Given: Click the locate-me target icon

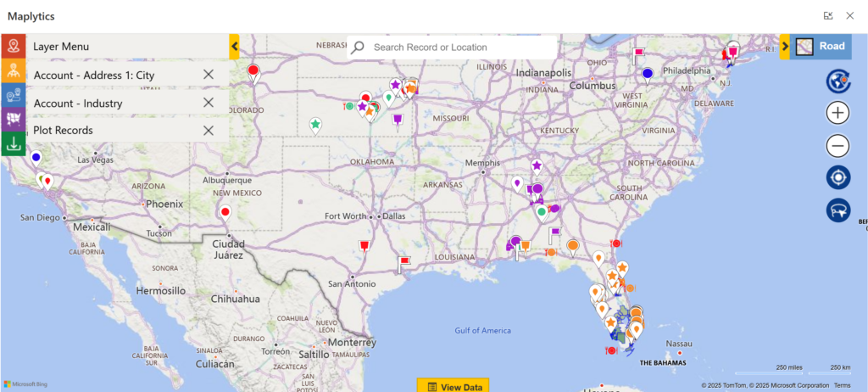Looking at the screenshot, I should pos(838,178).
